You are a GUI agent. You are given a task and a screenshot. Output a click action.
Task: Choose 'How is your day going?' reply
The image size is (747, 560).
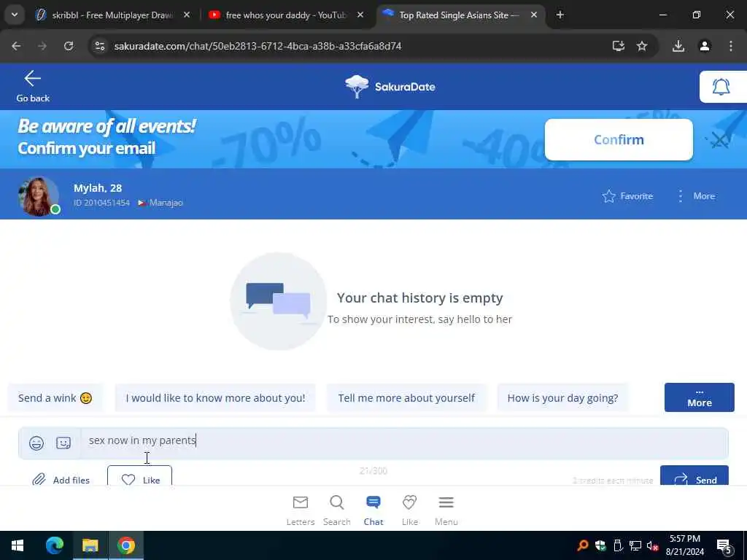pyautogui.click(x=562, y=397)
